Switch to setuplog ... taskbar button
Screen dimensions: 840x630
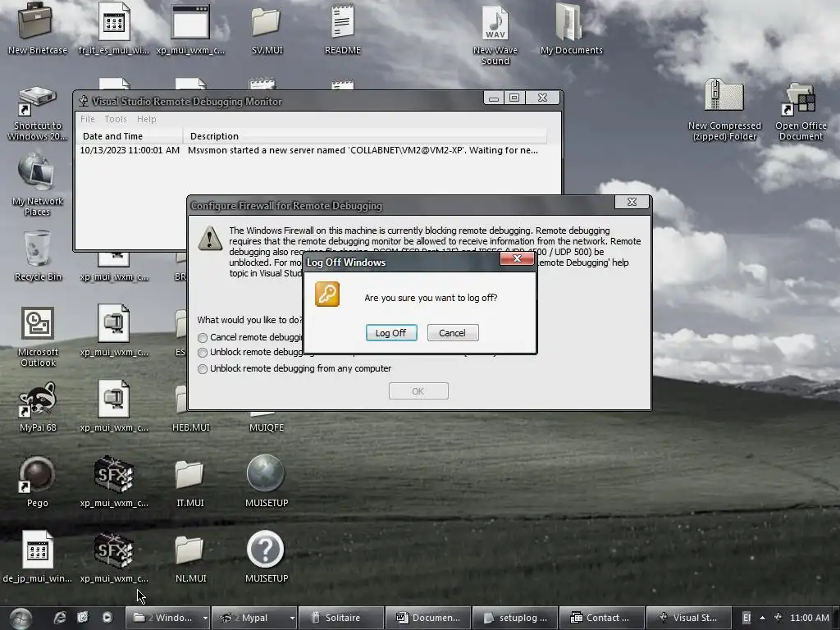pos(515,618)
